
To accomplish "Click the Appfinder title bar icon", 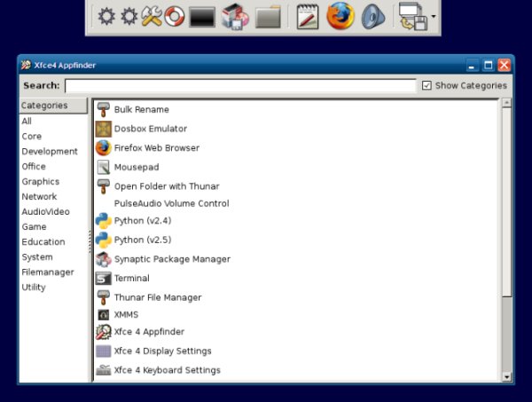I will [x=26, y=65].
